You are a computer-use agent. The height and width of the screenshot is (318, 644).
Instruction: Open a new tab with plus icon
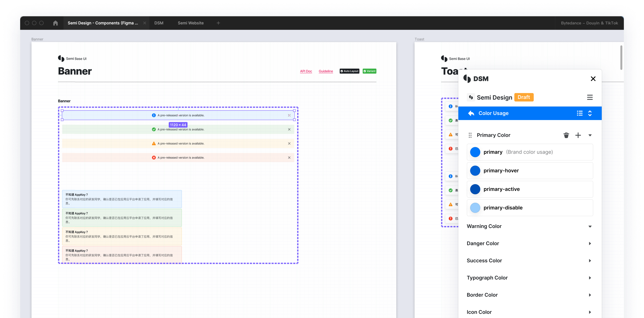(218, 23)
